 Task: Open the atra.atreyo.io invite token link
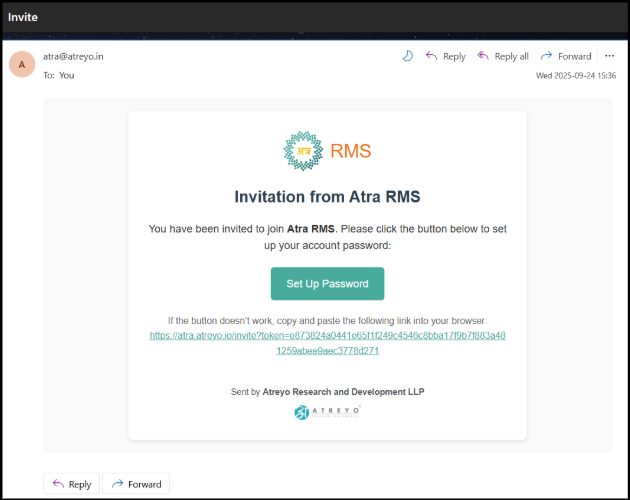tap(327, 343)
